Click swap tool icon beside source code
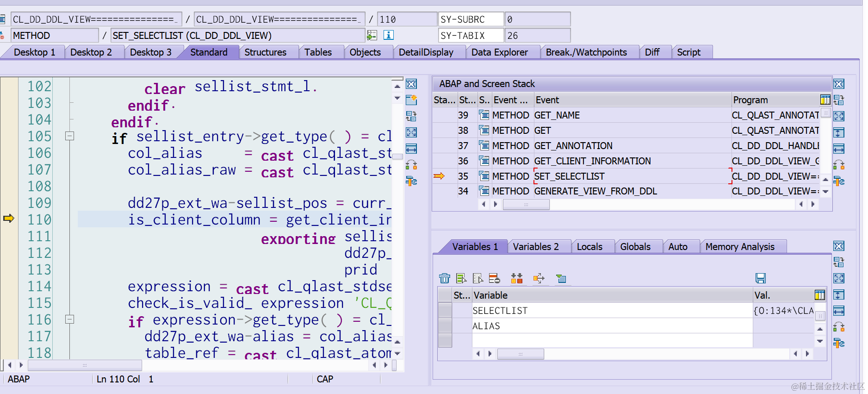Screen dimensions: 868x394 point(411,165)
